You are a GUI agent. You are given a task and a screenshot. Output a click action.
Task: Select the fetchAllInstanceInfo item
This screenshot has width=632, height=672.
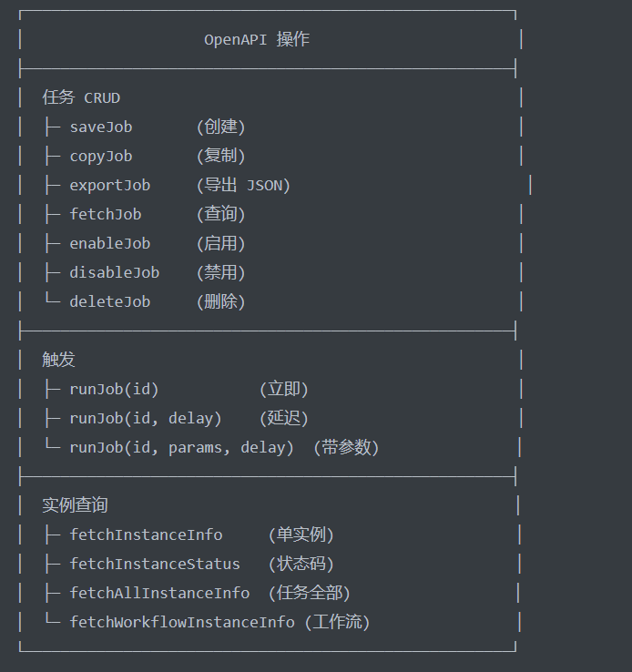point(159,593)
